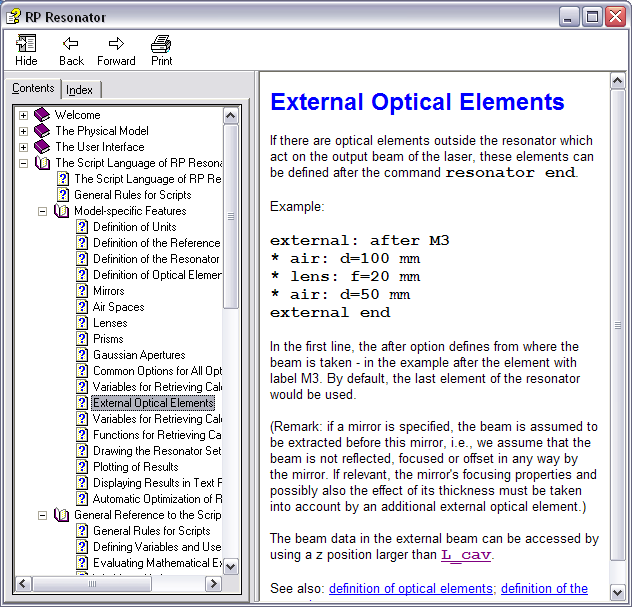Screen dimensions: 632x607
Task: Collapse The Script Language of RP Resonator node
Action: pos(23,163)
